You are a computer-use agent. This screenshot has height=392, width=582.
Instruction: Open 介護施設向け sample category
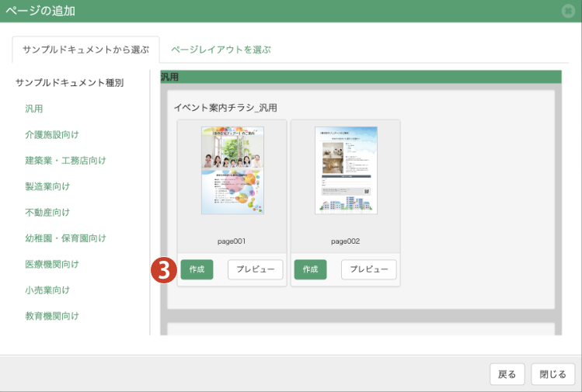pos(51,134)
